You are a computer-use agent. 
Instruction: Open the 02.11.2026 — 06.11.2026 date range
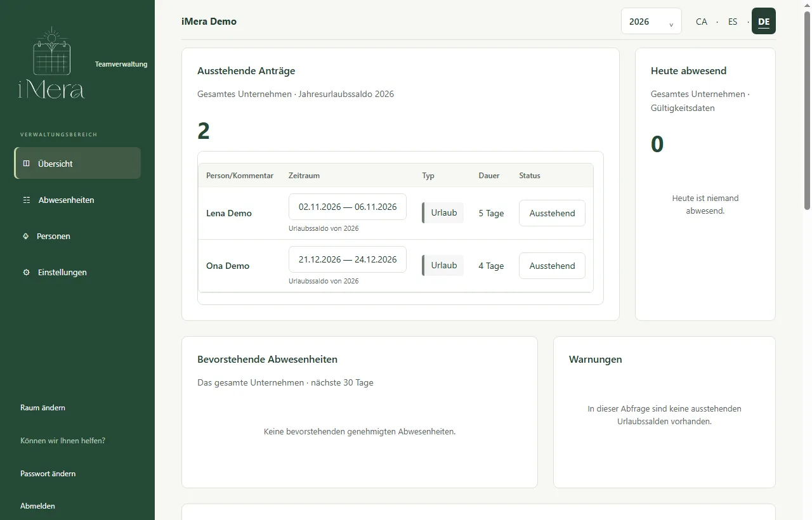click(x=348, y=207)
